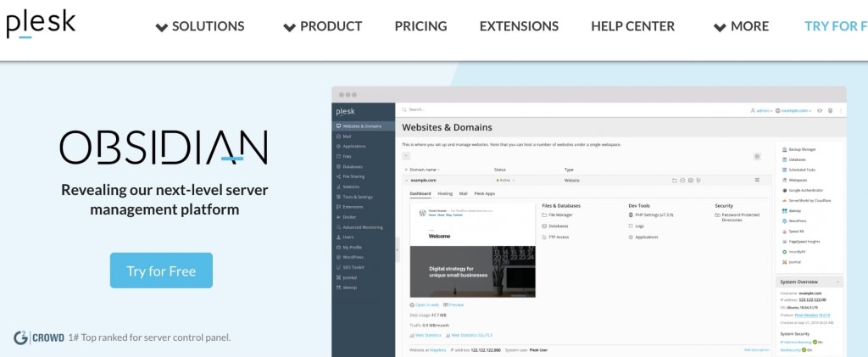
Task: Click the OBSIDIAN logo graphic
Action: 164,148
